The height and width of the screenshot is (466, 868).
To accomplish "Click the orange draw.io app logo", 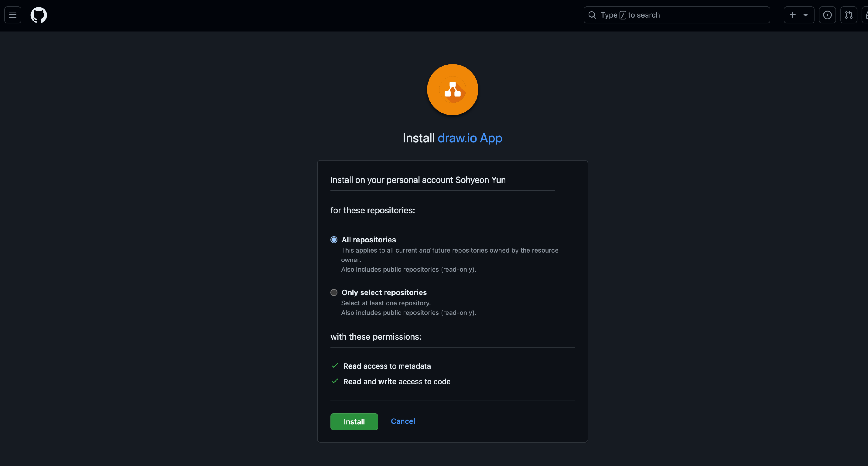I will [452, 89].
